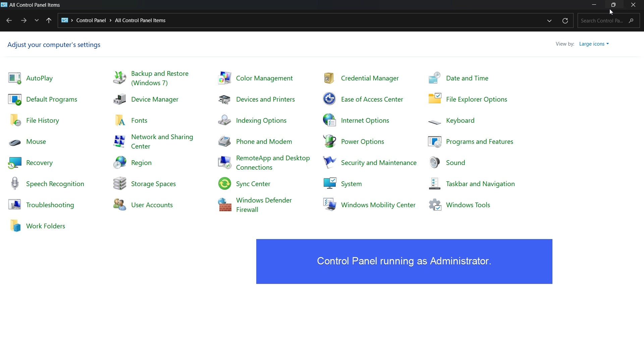Click the RemoteApp and Desktop Connections icon
This screenshot has width=644, height=342.
click(x=224, y=163)
